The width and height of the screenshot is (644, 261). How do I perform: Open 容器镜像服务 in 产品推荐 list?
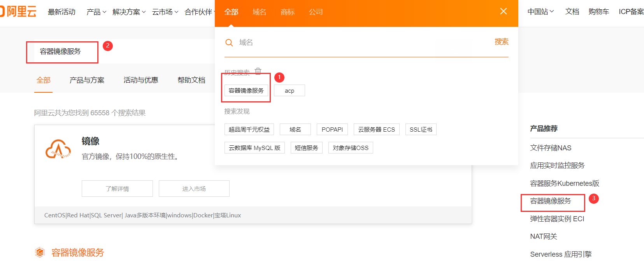tap(551, 201)
